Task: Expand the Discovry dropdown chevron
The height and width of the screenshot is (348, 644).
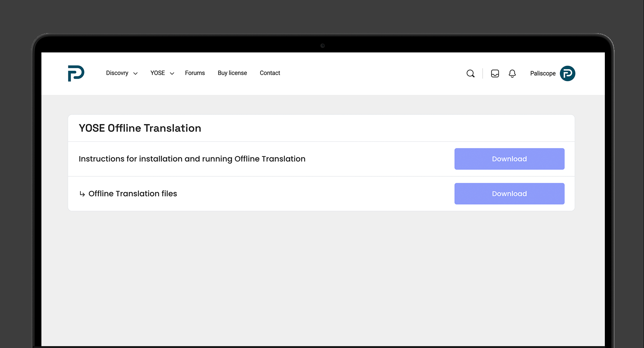Action: point(136,73)
